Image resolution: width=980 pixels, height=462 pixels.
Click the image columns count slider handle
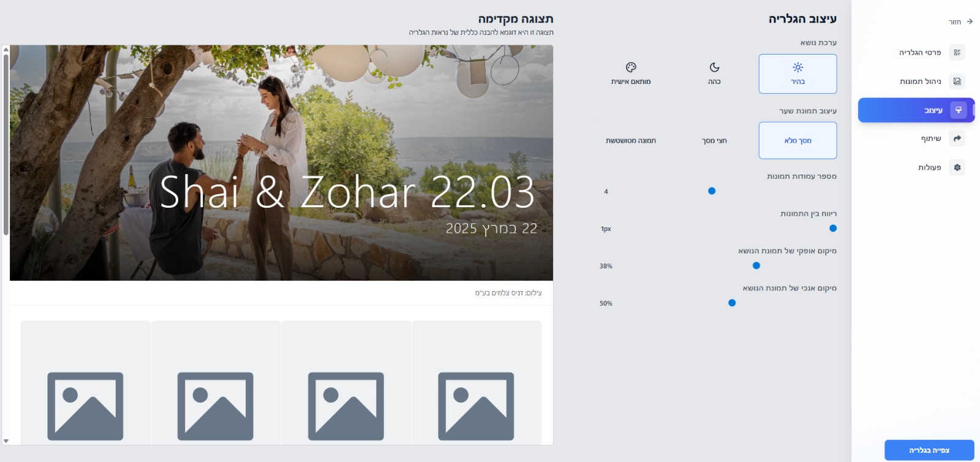tap(712, 191)
